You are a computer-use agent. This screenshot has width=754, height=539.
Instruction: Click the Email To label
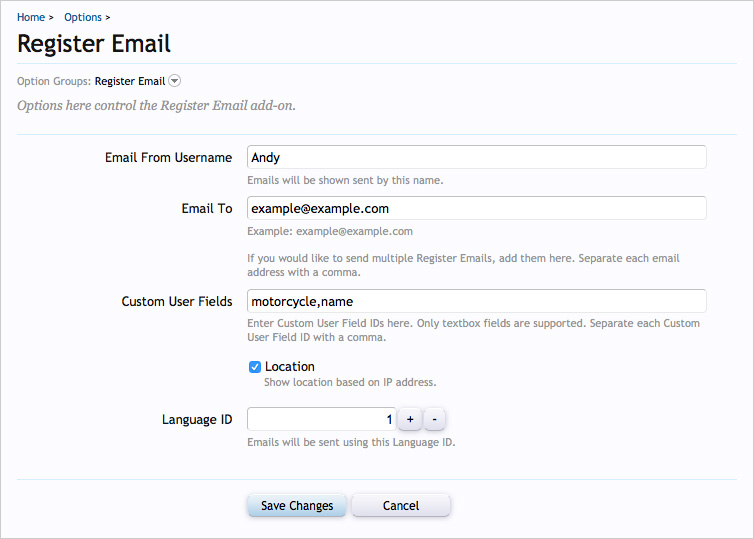(x=207, y=209)
